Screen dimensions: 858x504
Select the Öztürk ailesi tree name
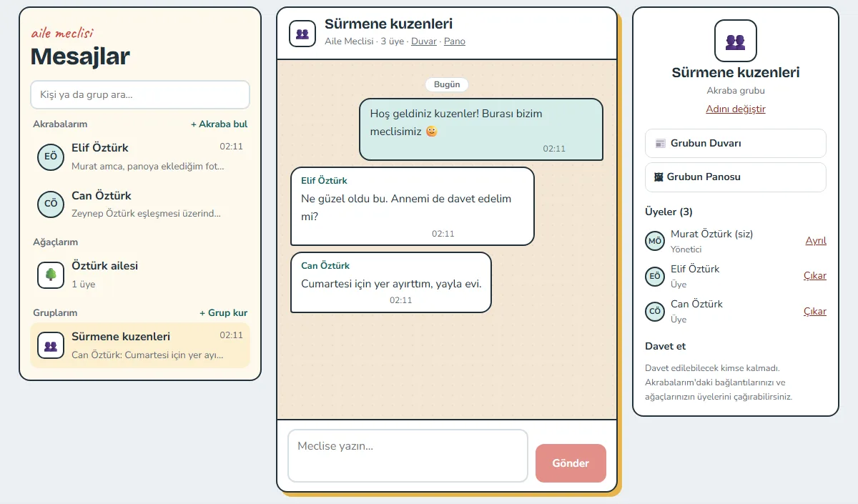click(x=104, y=266)
